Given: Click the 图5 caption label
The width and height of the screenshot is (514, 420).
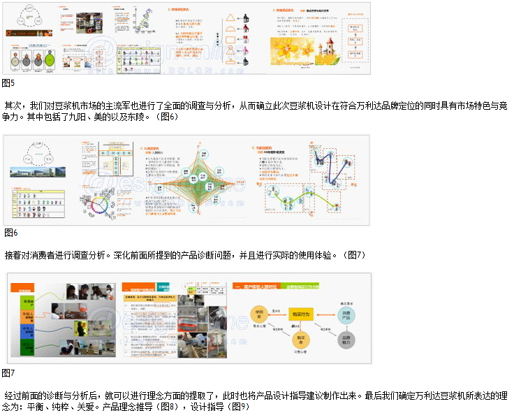Looking at the screenshot, I should tap(8, 83).
